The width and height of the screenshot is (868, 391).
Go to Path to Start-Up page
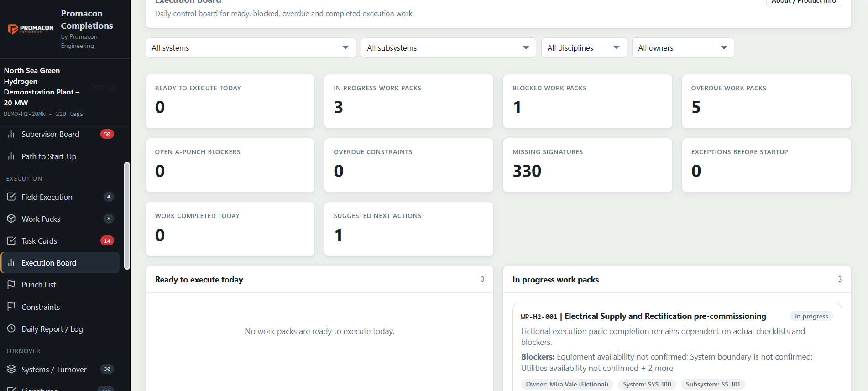60,156
